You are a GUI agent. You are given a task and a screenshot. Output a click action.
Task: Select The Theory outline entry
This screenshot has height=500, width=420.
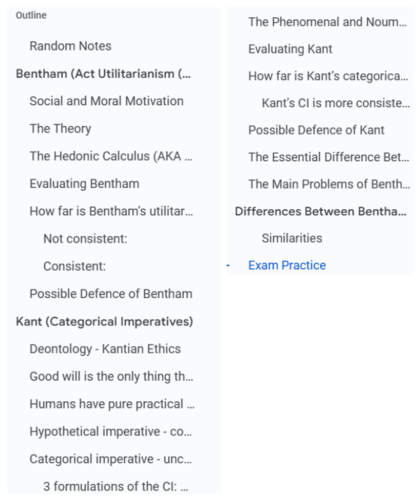(60, 129)
